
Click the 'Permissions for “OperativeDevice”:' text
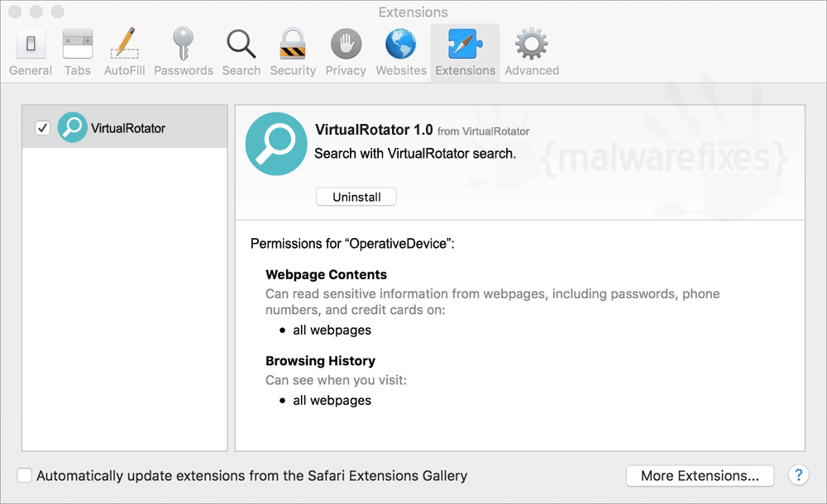pyautogui.click(x=352, y=244)
